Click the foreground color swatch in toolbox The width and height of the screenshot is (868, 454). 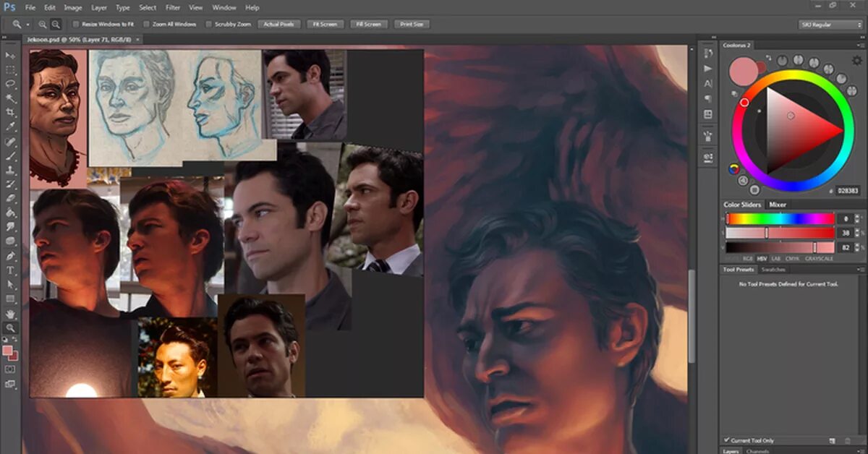(x=7, y=351)
